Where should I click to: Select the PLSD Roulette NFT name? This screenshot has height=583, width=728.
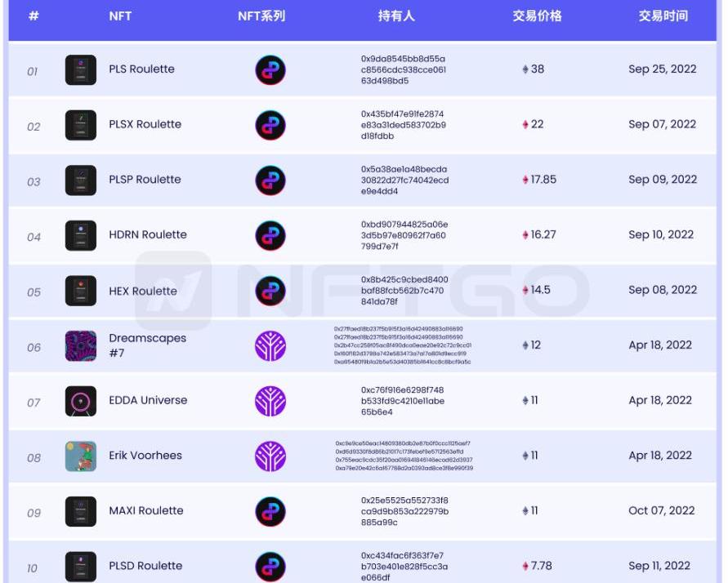pos(145,566)
